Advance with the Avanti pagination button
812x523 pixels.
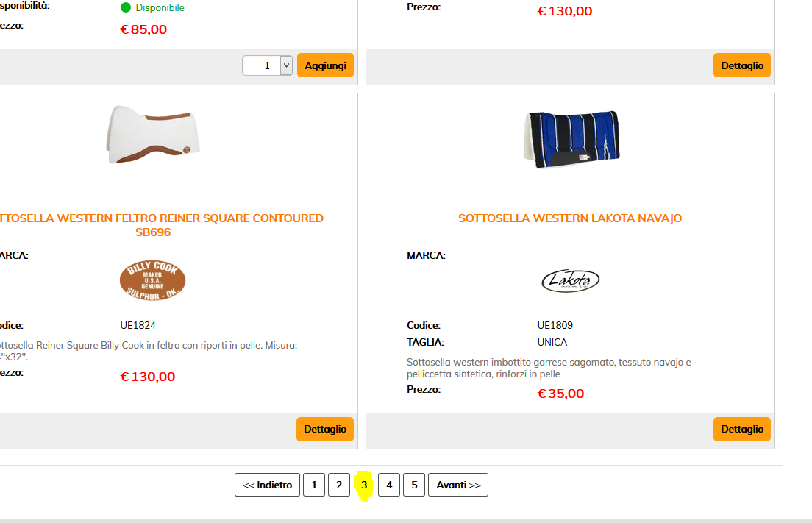click(x=457, y=485)
